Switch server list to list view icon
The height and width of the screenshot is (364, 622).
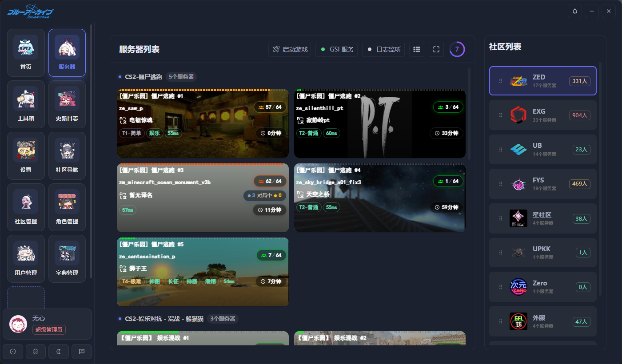[417, 49]
